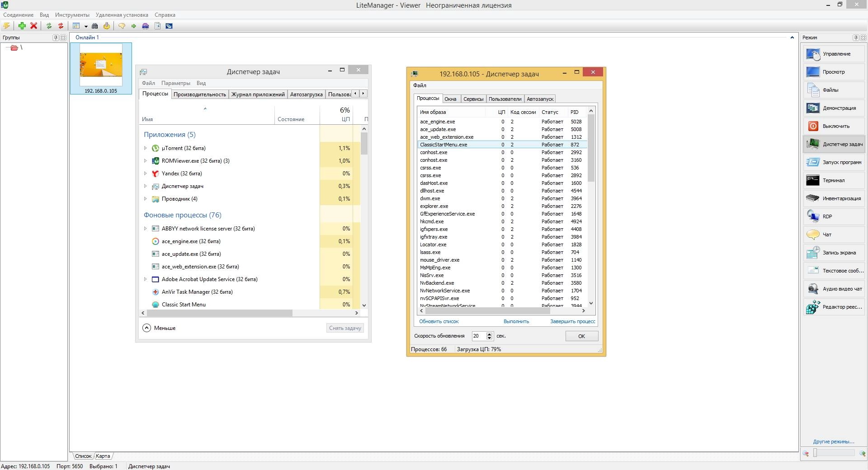Image resolution: width=868 pixels, height=470 pixels.
Task: Switch to Сервисы tab in remote task manager
Action: coord(473,99)
